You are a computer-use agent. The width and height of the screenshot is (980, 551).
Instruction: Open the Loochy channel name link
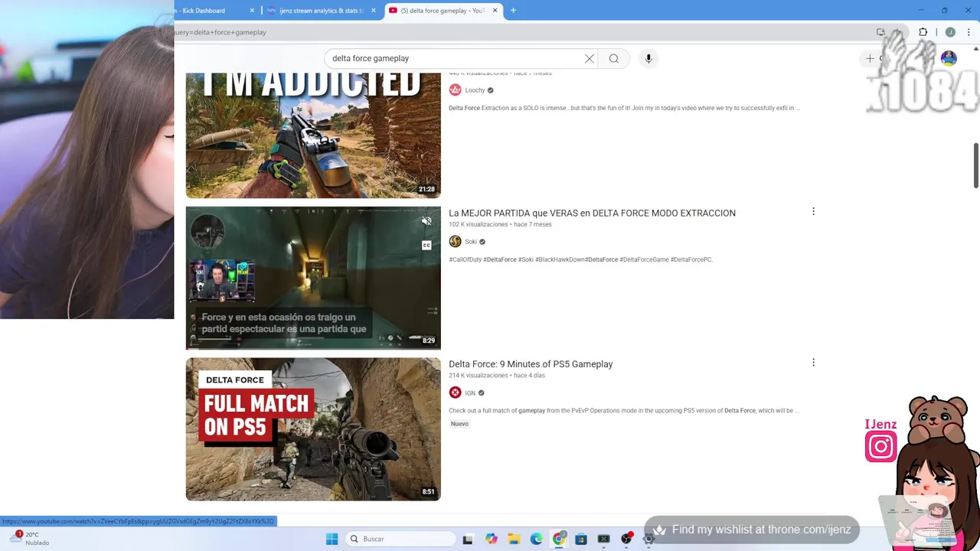pos(475,90)
